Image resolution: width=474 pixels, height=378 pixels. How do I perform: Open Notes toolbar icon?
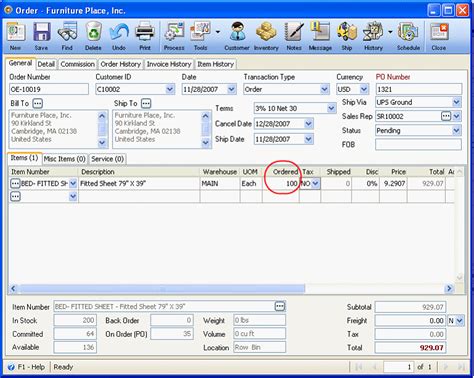pos(294,36)
